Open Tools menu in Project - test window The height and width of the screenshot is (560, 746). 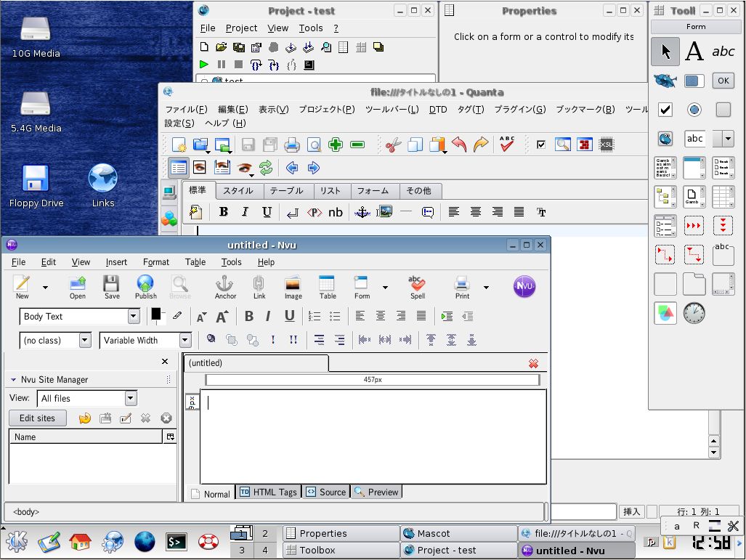click(311, 28)
